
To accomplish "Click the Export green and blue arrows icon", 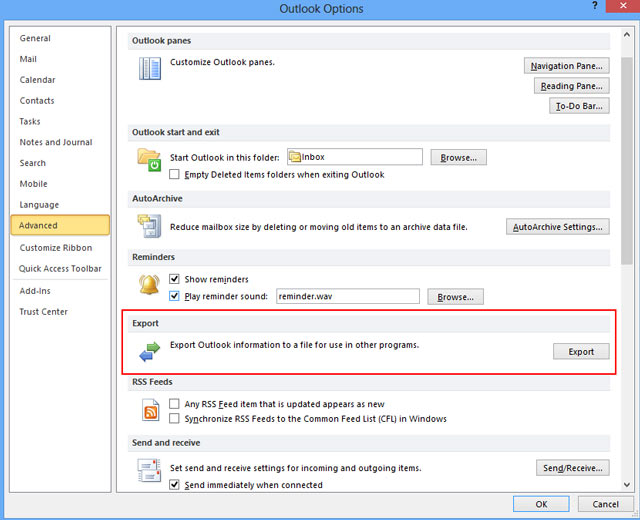I will tap(149, 351).
